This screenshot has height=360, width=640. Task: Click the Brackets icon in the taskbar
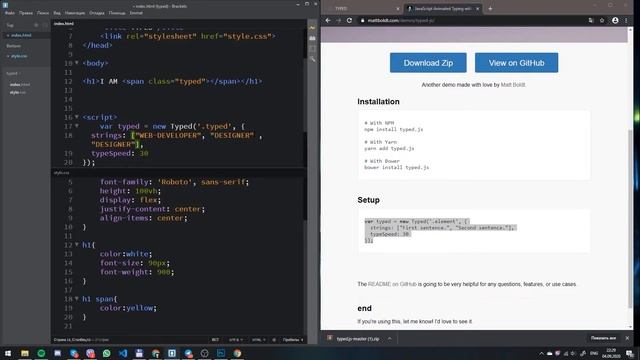[172, 353]
